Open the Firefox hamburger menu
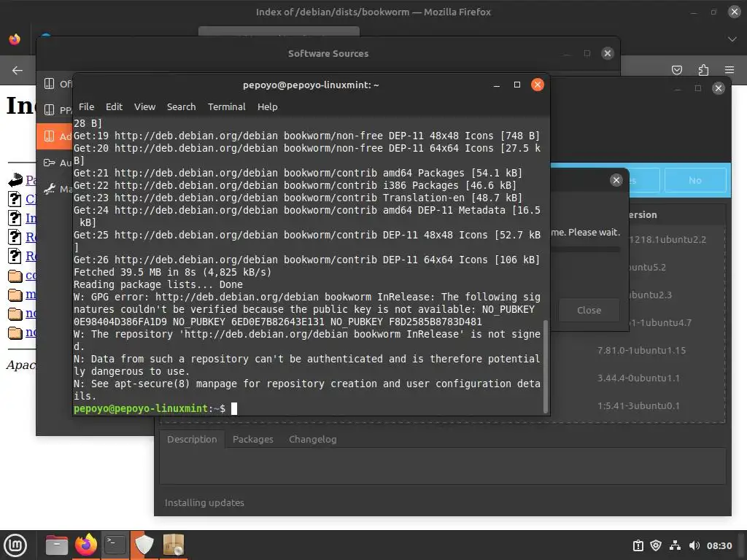Viewport: 747px width, 560px height. tap(729, 70)
